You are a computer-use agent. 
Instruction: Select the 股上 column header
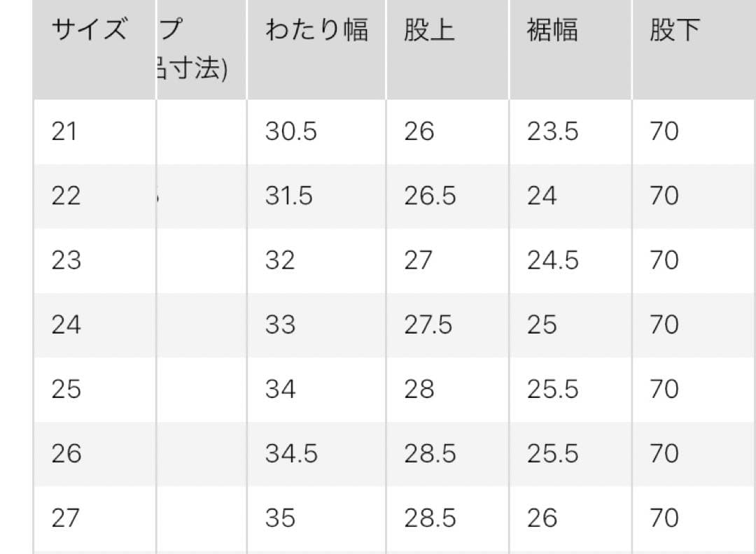429,30
